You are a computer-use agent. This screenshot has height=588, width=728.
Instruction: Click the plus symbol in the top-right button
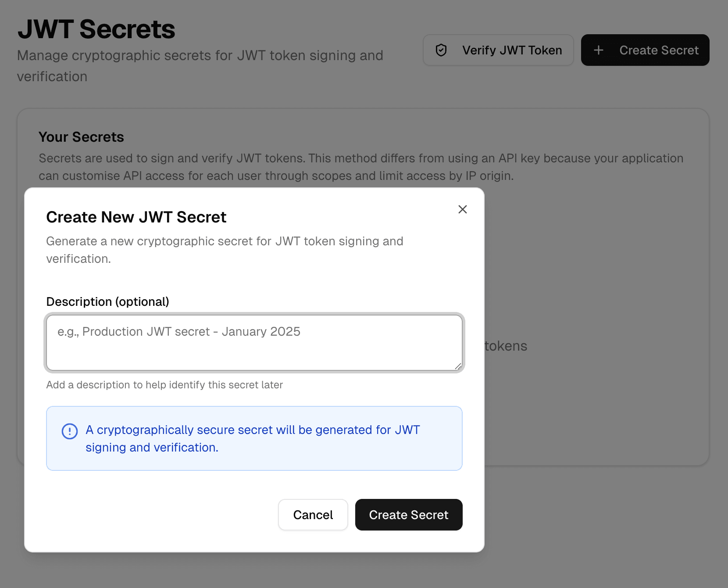click(599, 50)
